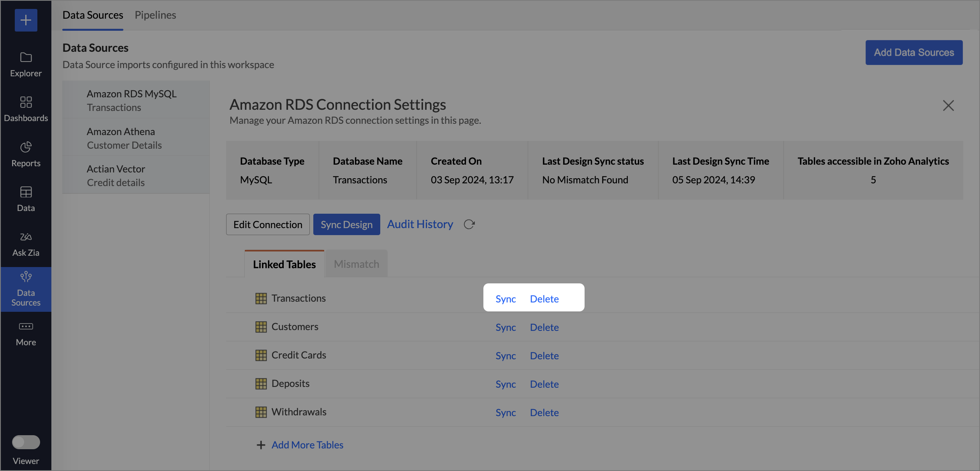Click Sync for the Transactions table

[x=505, y=299]
